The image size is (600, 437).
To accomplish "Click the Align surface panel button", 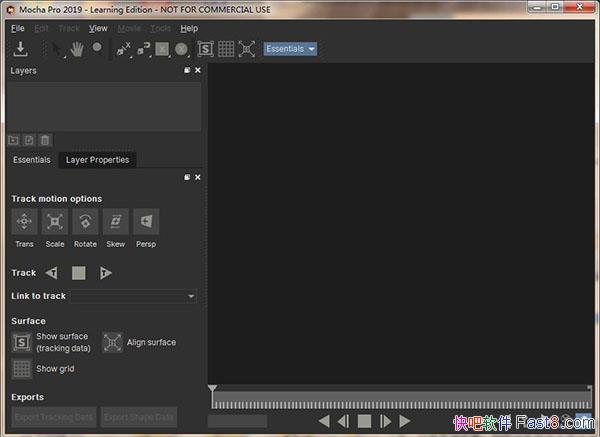I will click(112, 342).
